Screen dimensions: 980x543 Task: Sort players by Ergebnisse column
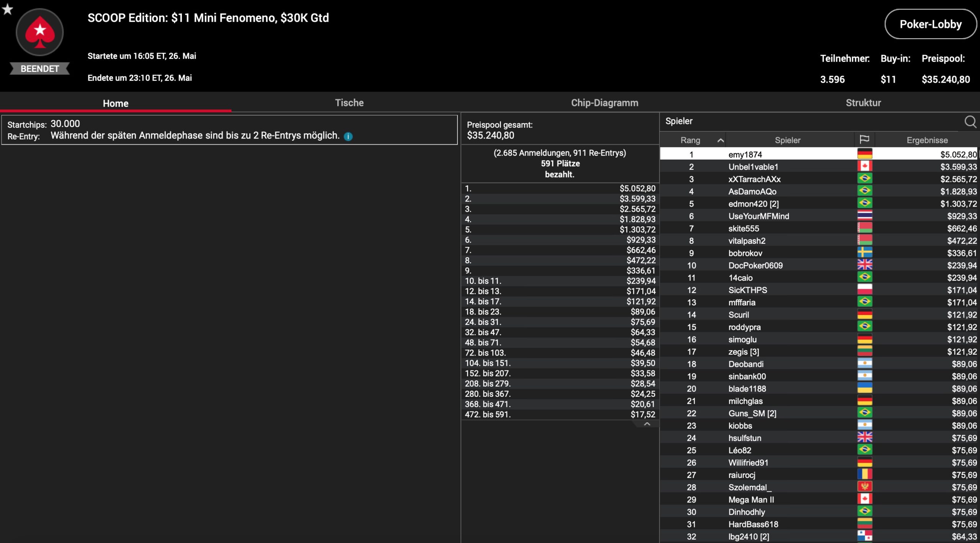tap(927, 140)
